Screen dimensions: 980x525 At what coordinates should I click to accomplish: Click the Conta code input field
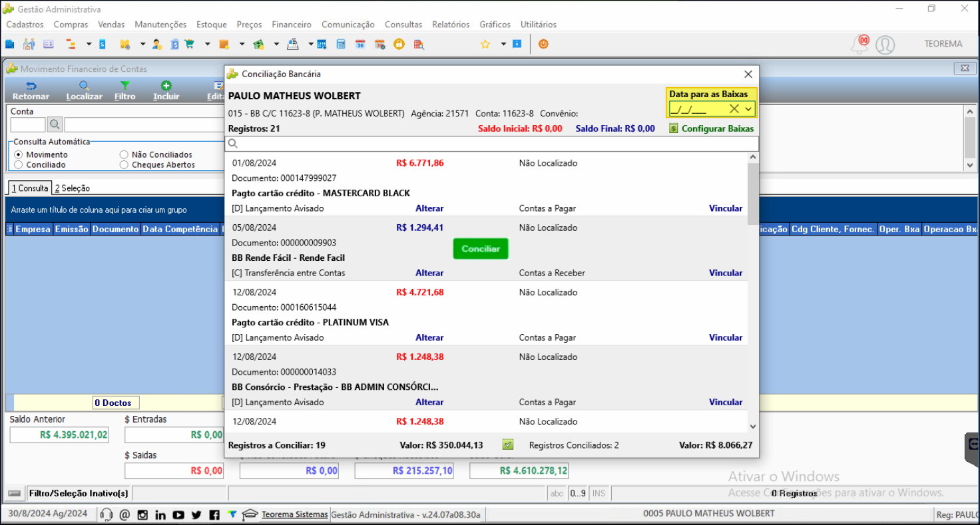click(x=28, y=124)
